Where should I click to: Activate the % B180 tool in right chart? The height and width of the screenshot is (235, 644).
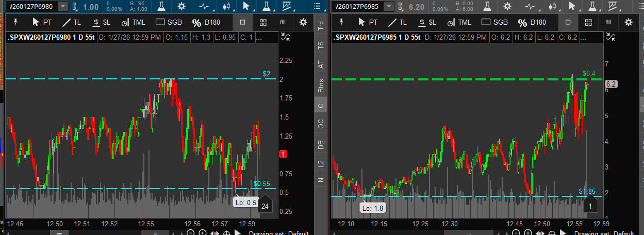[527, 22]
